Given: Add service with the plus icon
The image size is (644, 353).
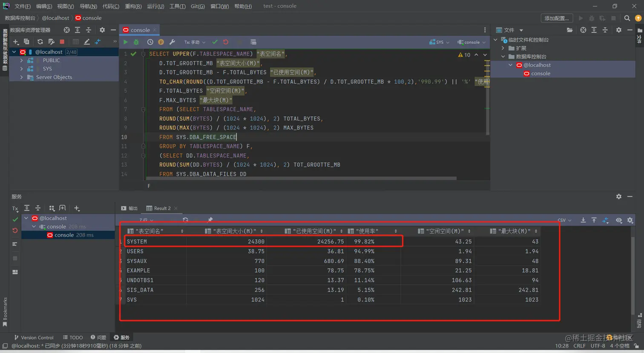Looking at the screenshot, I should [77, 208].
